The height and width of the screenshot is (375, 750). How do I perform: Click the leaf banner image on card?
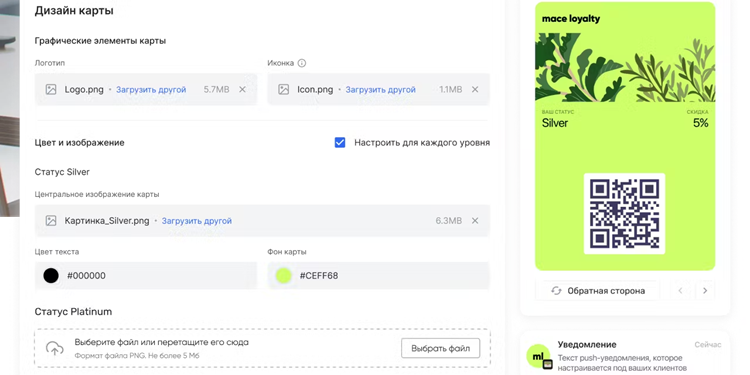click(625, 67)
